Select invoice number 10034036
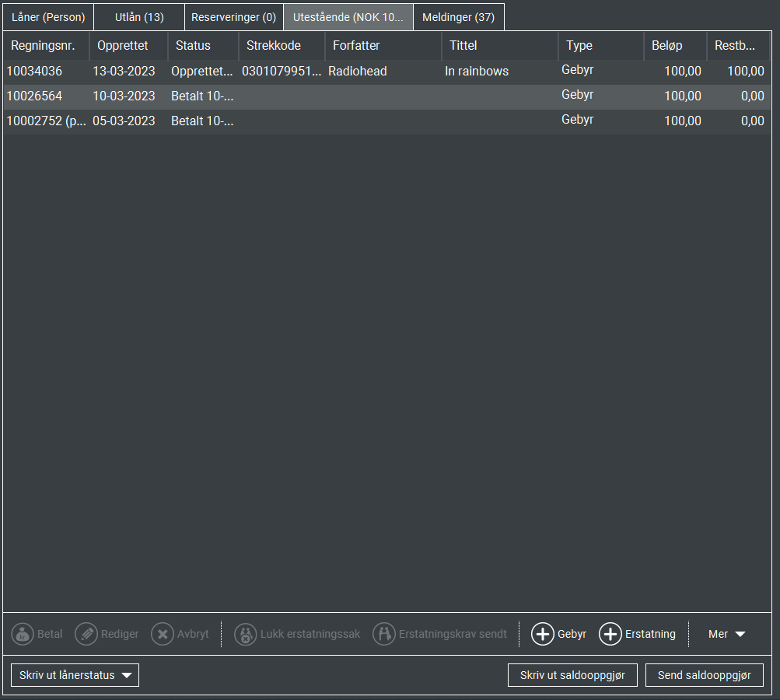The height and width of the screenshot is (700, 780). [x=34, y=71]
